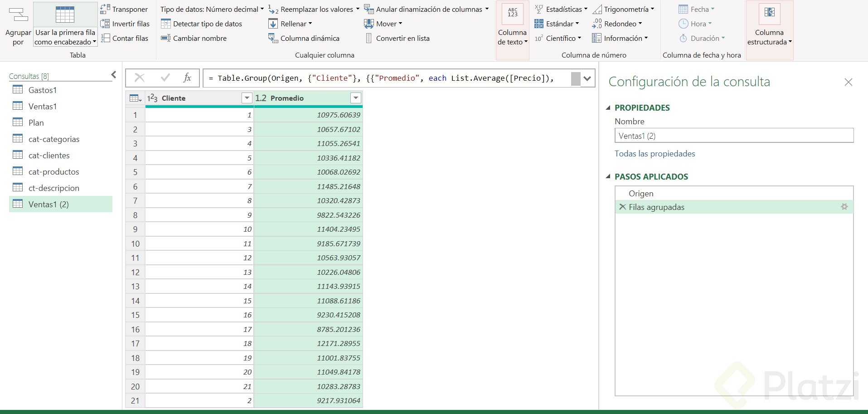Click the Nombre input field

point(733,136)
